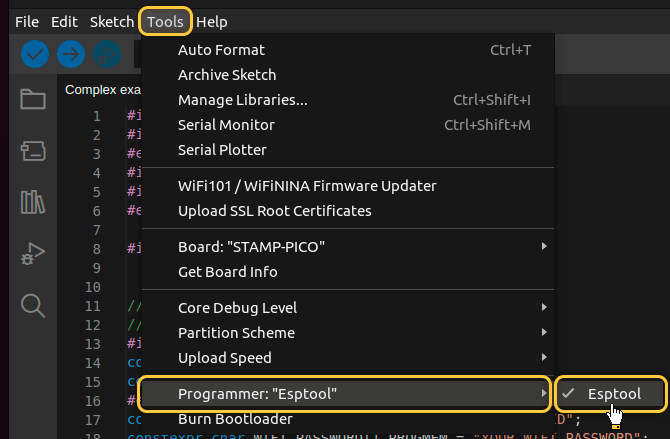The height and width of the screenshot is (439, 670).
Task: Choose Auto Format from Tools menu
Action: 221,50
